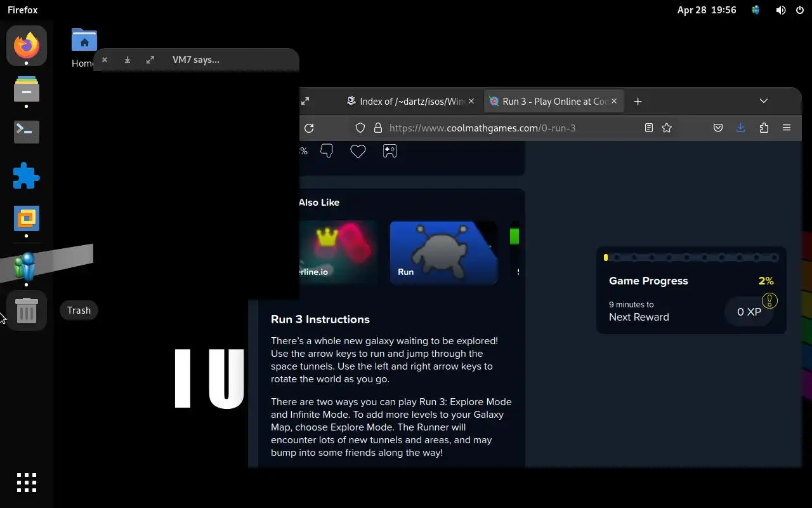Open the Powerline.io game thumbnail

pos(339,252)
